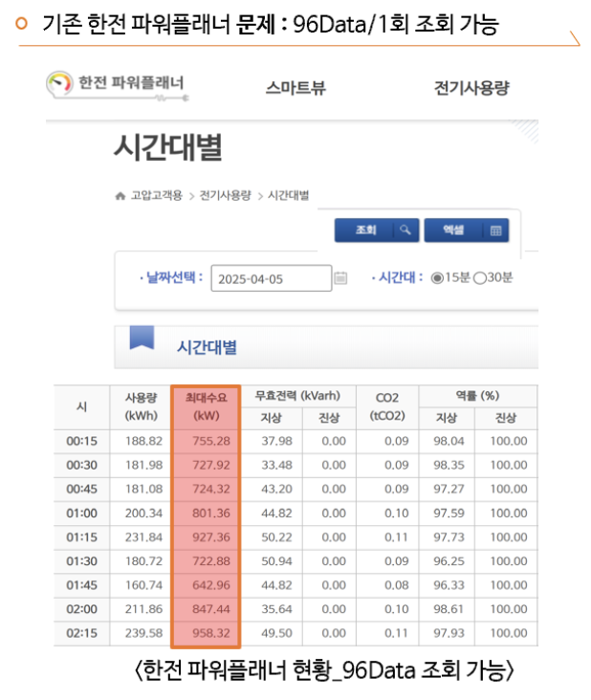Click the 722.88 peak demand value
591x700 pixels.
pos(211,561)
